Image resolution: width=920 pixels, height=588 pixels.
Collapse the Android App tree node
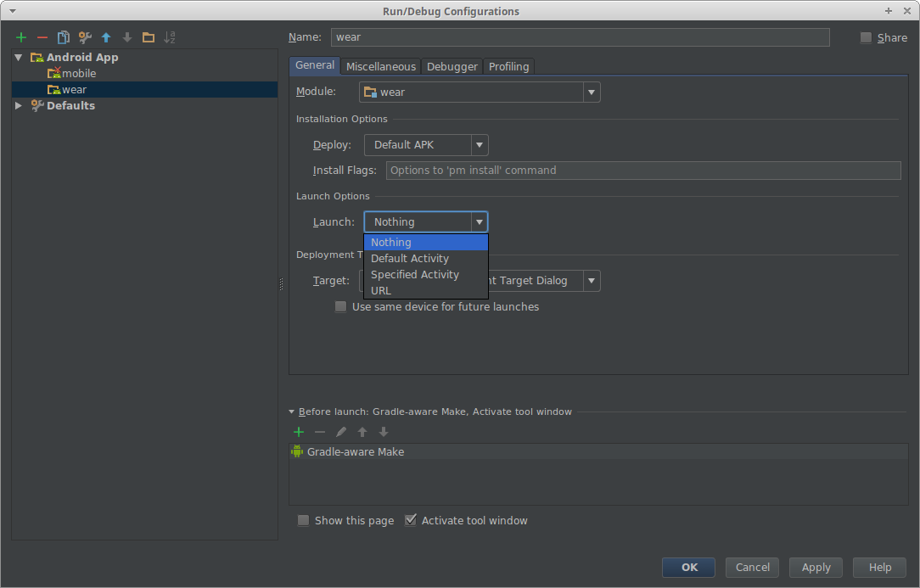pyautogui.click(x=18, y=58)
